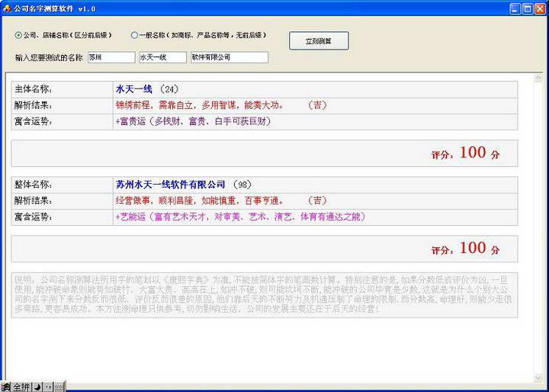
Task: Select 一般名称 radio option
Action: pyautogui.click(x=135, y=35)
